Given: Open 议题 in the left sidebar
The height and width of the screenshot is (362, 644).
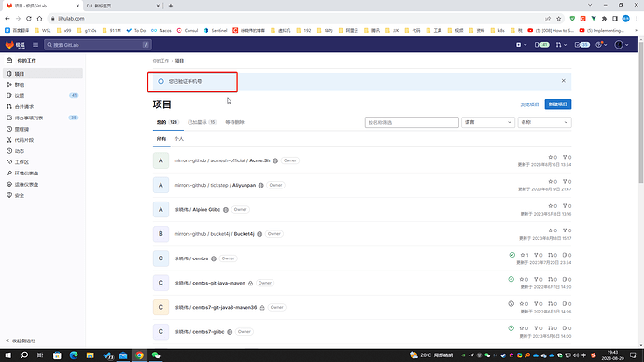Looking at the screenshot, I should 43,95.
